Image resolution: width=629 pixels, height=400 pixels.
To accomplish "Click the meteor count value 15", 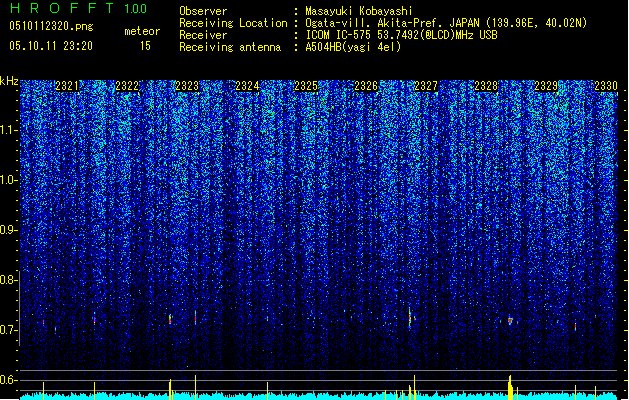I will click(145, 46).
